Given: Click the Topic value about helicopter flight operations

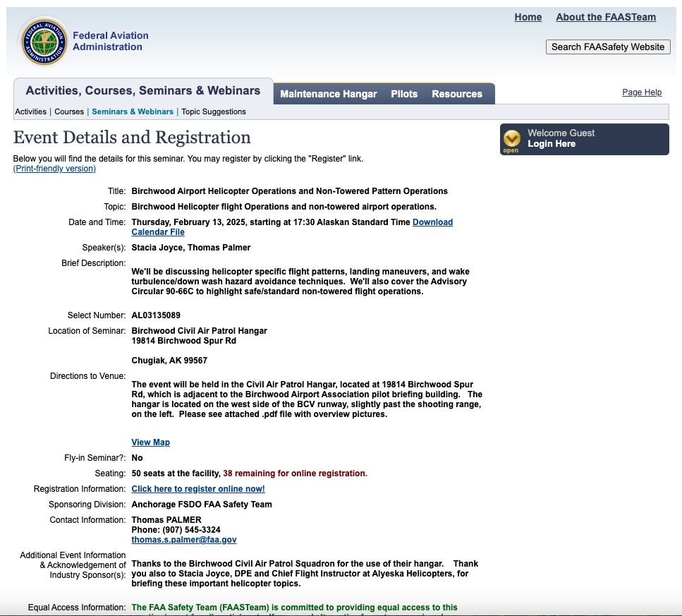Looking at the screenshot, I should coord(284,207).
